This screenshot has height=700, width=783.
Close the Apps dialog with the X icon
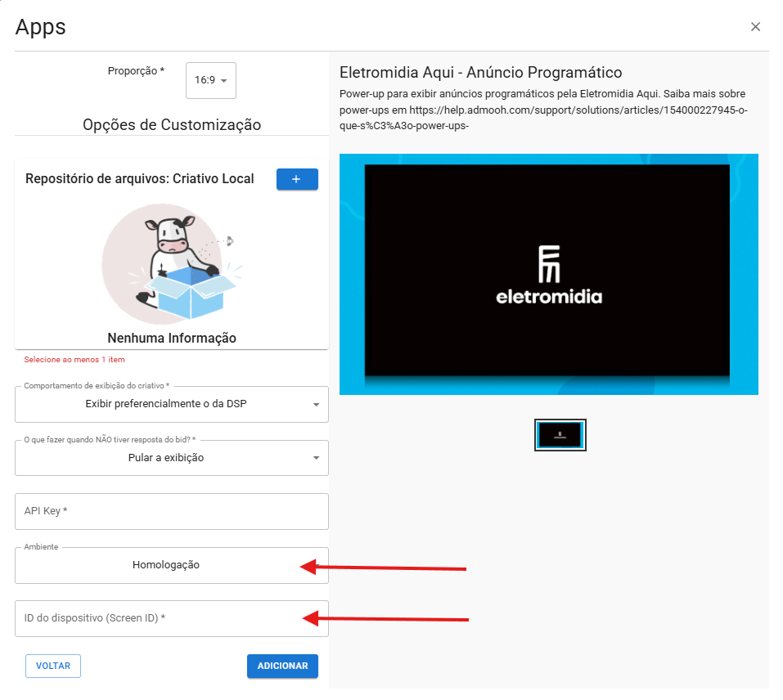tap(755, 27)
